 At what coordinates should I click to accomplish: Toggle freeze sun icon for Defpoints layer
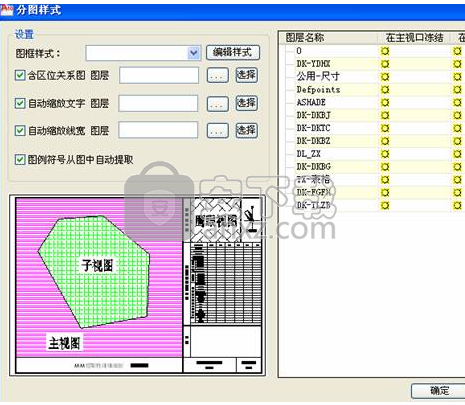(x=385, y=90)
